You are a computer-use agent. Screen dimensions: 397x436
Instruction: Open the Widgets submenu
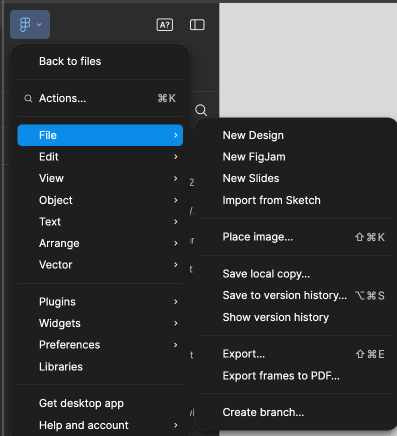(100, 323)
